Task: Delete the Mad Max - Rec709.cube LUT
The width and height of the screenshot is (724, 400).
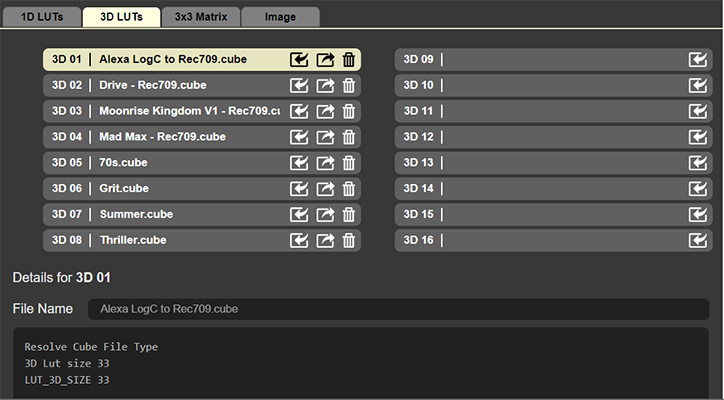Action: click(x=349, y=137)
